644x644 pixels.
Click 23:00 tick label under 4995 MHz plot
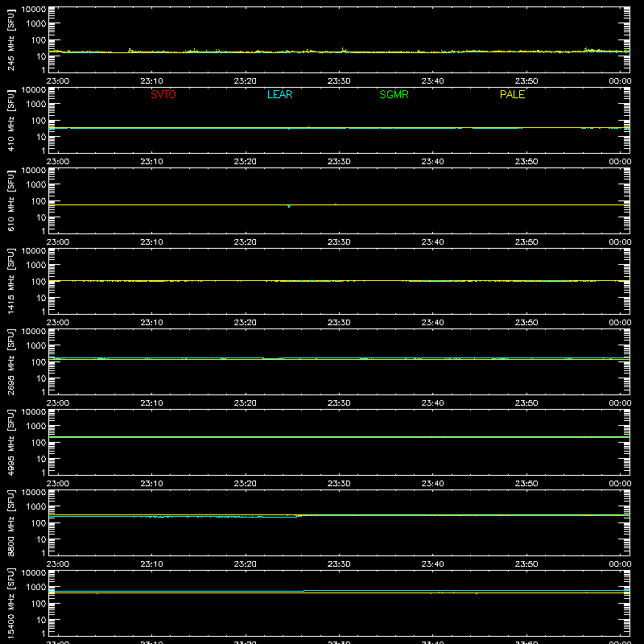click(58, 484)
